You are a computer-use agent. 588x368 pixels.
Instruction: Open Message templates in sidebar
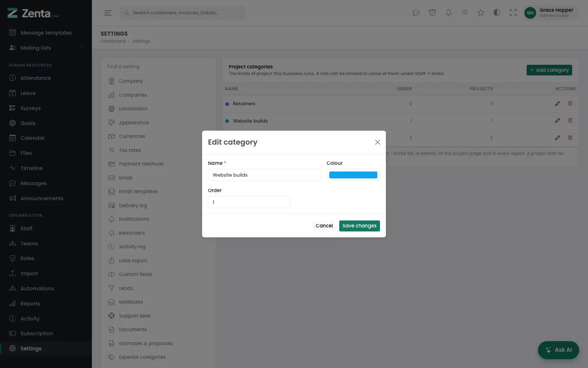[46, 33]
